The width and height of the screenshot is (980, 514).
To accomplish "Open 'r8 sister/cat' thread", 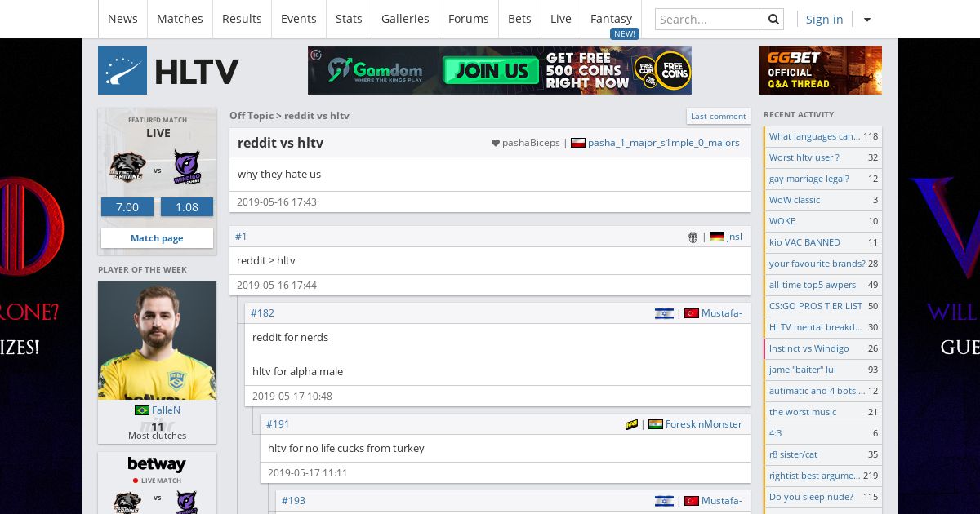I will coord(823,454).
